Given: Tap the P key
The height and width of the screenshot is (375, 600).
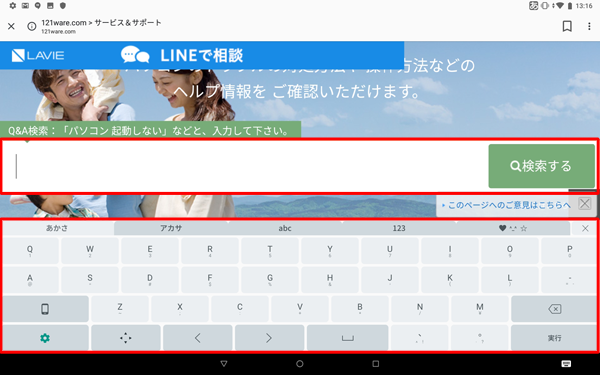Looking at the screenshot, I should click(569, 251).
